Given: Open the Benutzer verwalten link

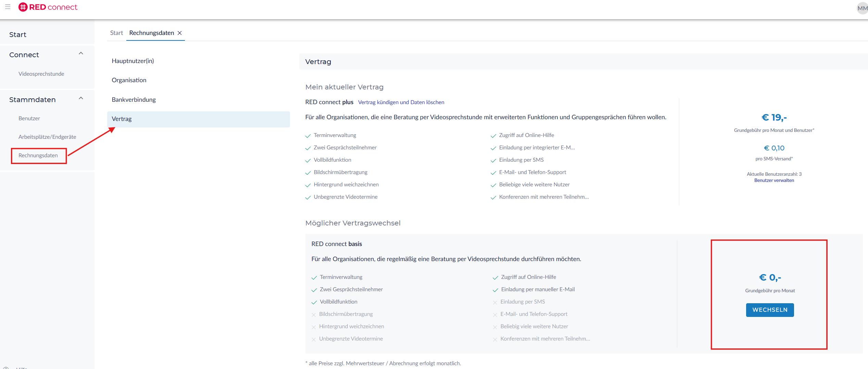Looking at the screenshot, I should [x=774, y=181].
